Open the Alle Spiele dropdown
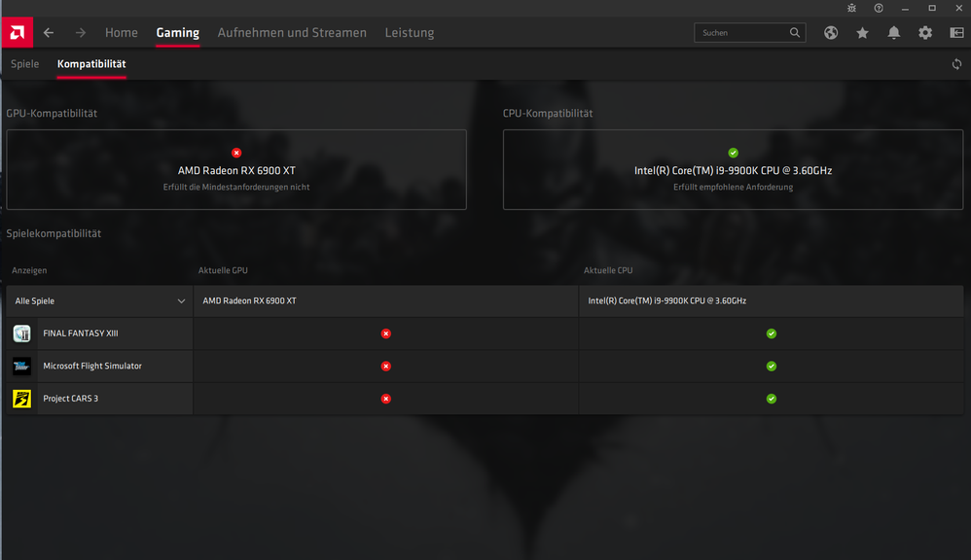 point(99,301)
